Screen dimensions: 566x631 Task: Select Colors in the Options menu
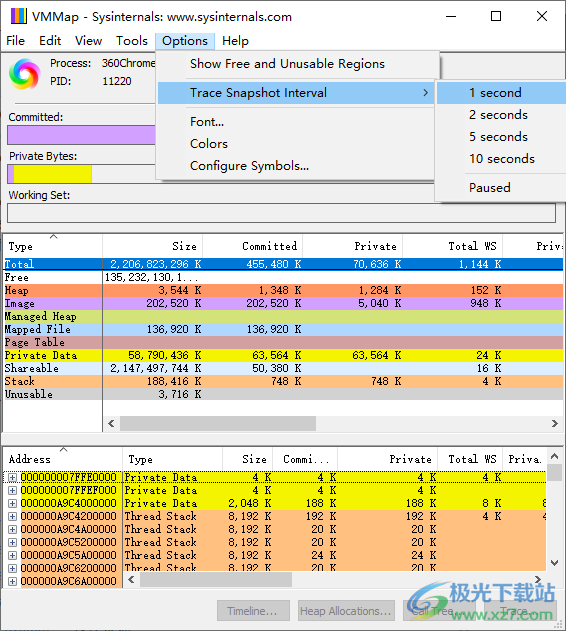tap(209, 144)
